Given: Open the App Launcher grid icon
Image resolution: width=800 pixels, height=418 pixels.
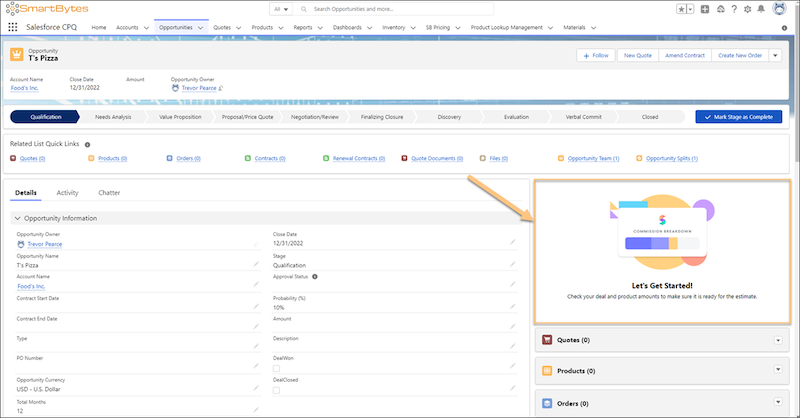Looking at the screenshot, I should pyautogui.click(x=13, y=28).
